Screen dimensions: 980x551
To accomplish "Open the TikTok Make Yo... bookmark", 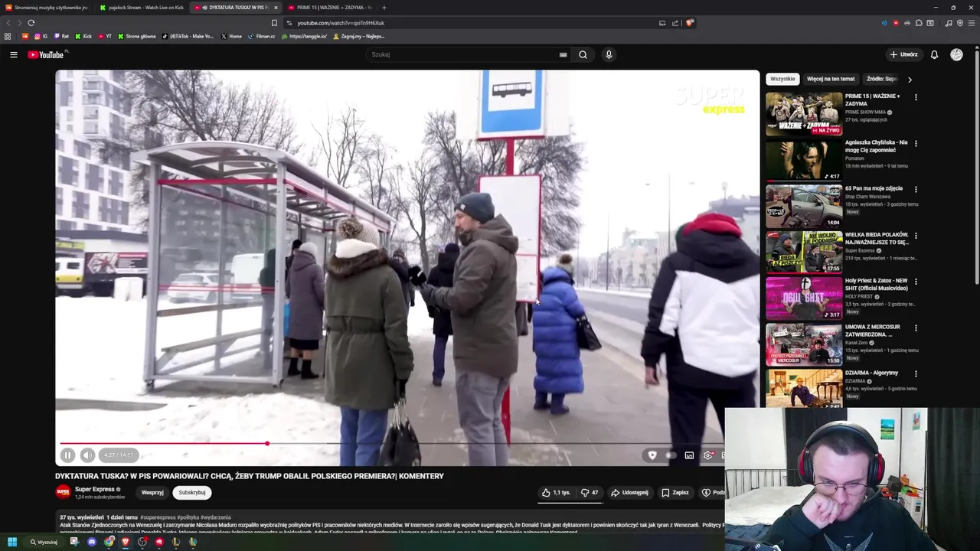I will click(188, 36).
